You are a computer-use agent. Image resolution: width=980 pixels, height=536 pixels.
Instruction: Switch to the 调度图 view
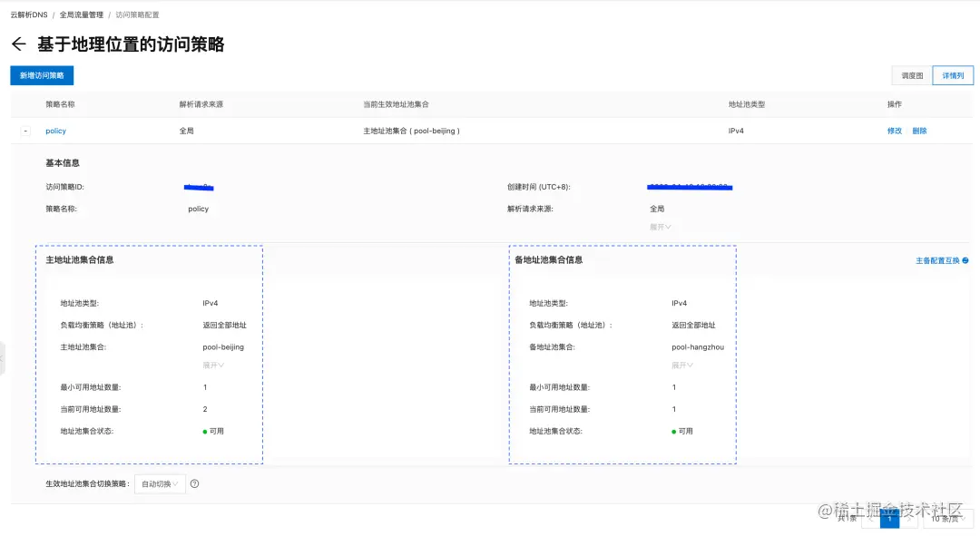pos(912,75)
